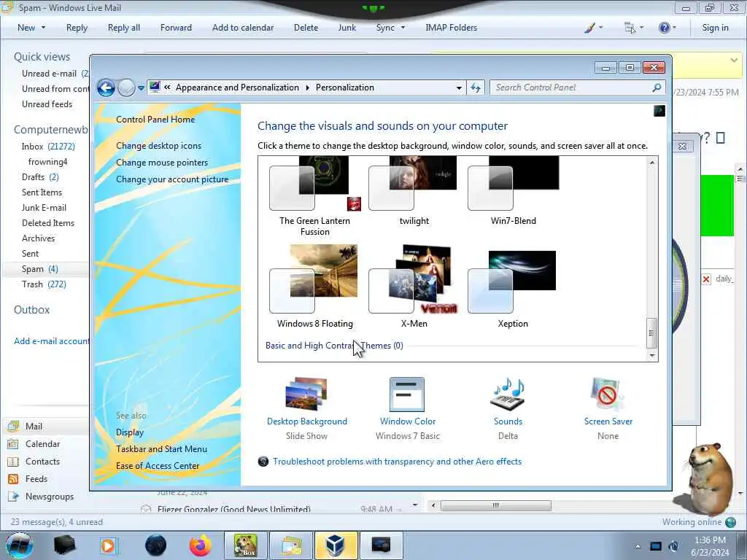
Task: Click the taskbar clock showing 1:36 PM
Action: [x=710, y=546]
